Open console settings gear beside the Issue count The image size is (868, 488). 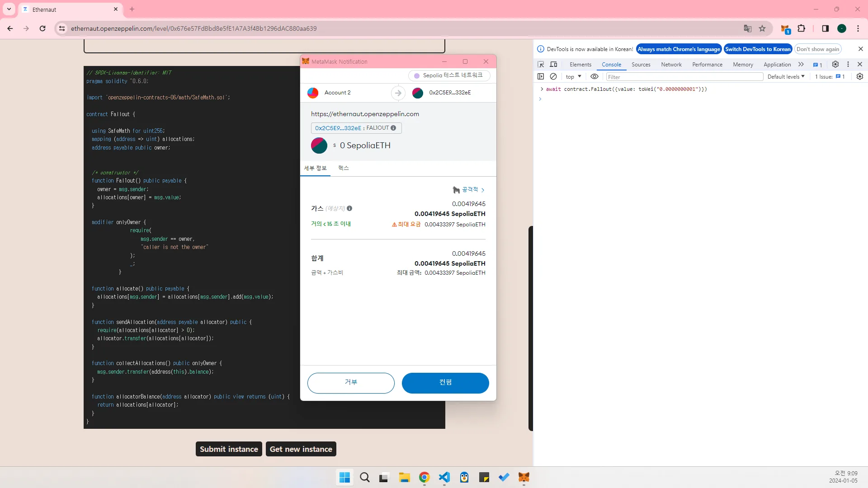860,76
